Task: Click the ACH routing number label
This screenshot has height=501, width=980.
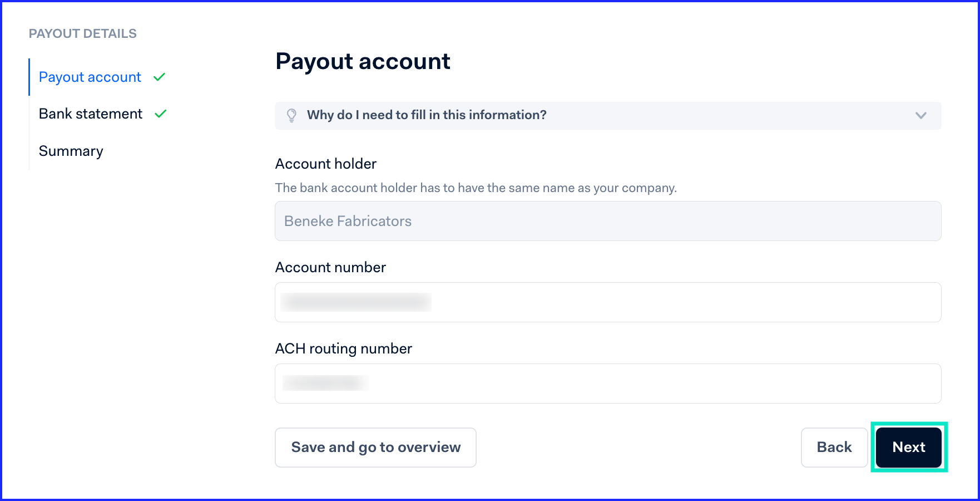Action: click(x=344, y=348)
